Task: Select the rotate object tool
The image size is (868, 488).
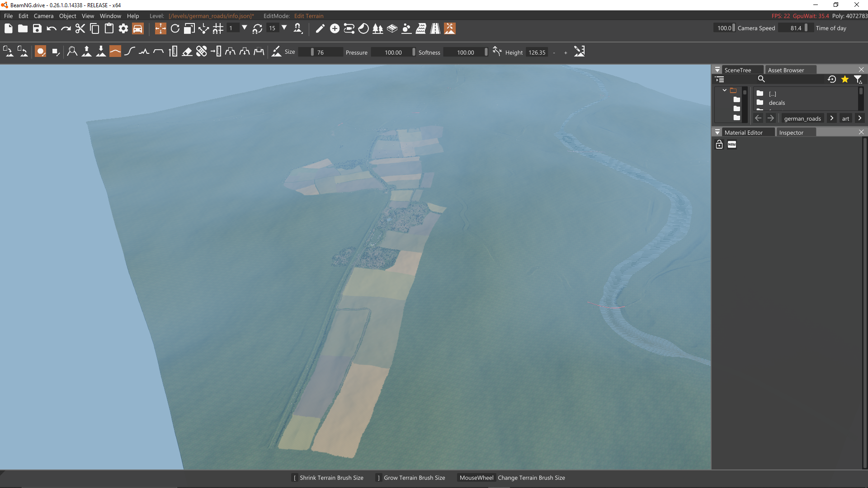Action: tap(175, 29)
